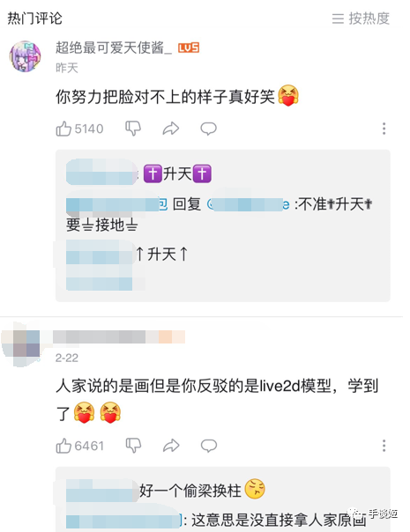Tap the avatar of 超绝最可爱天使酱_

26,56
